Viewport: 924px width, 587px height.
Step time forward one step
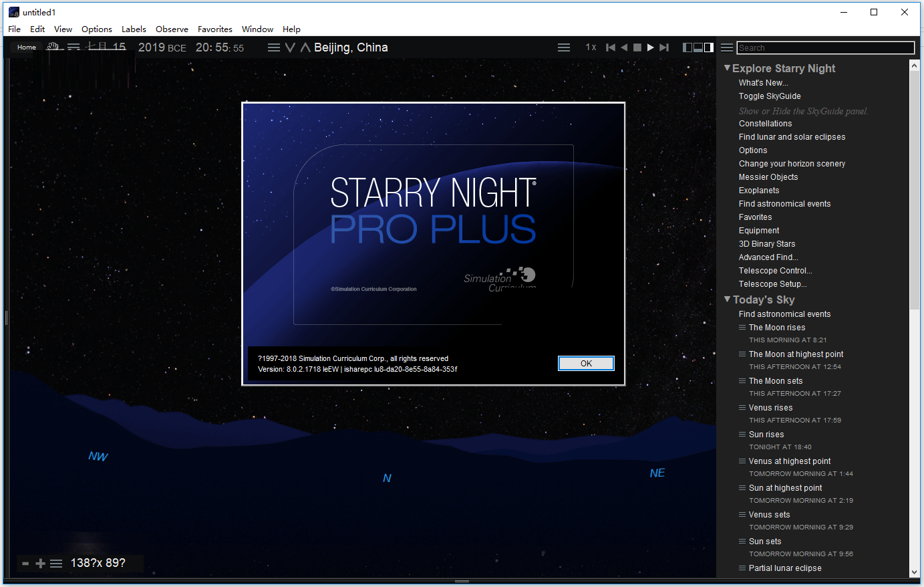coord(664,47)
